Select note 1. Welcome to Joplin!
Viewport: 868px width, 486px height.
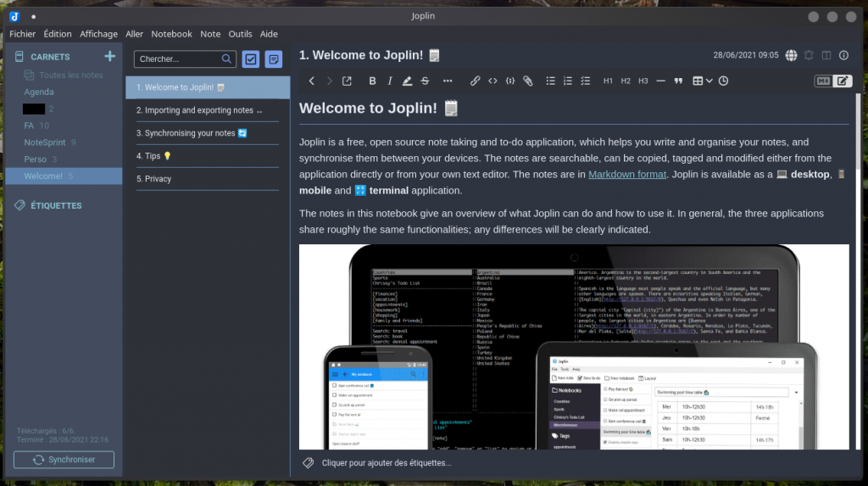pos(208,87)
